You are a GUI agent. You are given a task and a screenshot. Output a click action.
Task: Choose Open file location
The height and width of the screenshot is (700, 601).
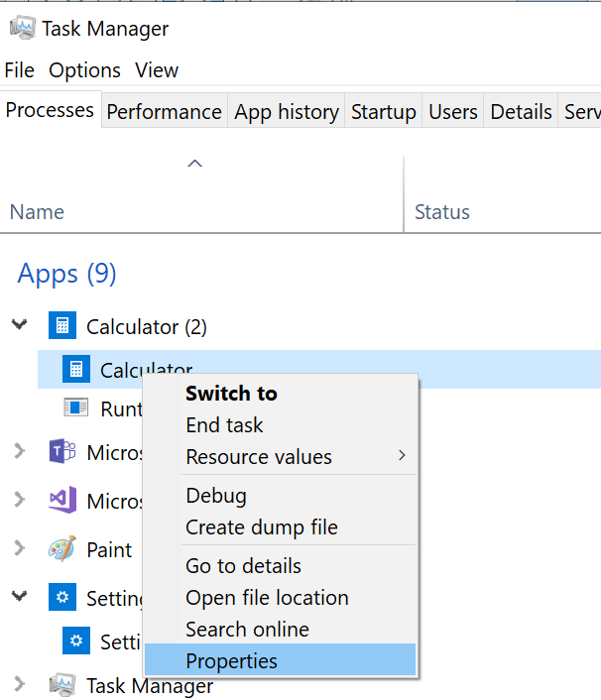click(x=281, y=597)
